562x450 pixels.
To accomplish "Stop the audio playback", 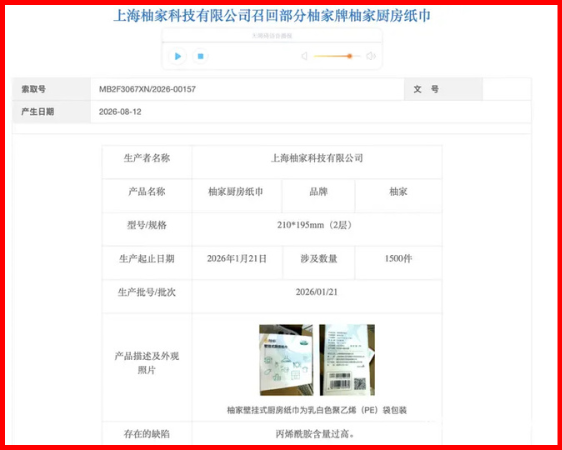I will 200,56.
